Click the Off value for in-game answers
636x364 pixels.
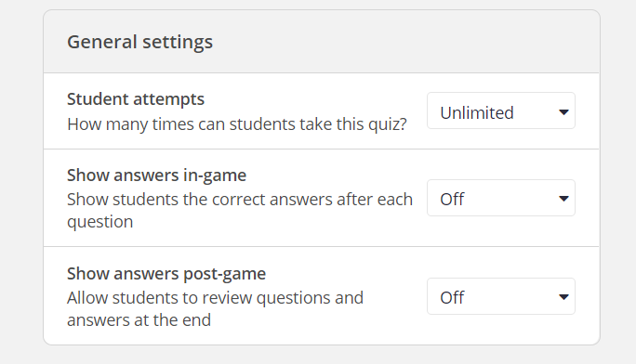[452, 200]
